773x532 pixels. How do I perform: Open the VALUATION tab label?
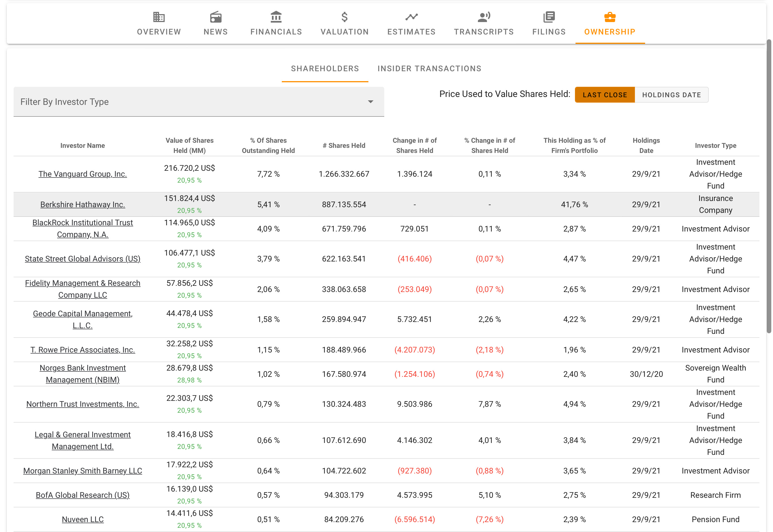[x=345, y=32]
